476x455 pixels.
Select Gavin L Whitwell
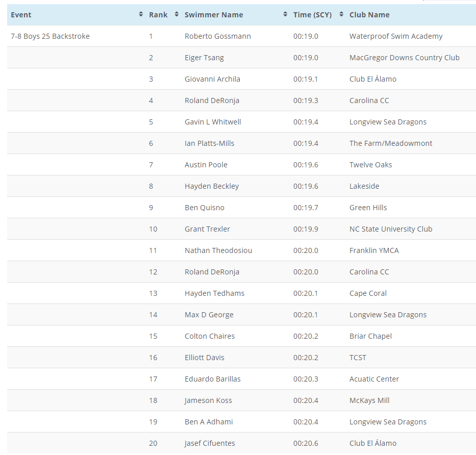pos(213,122)
